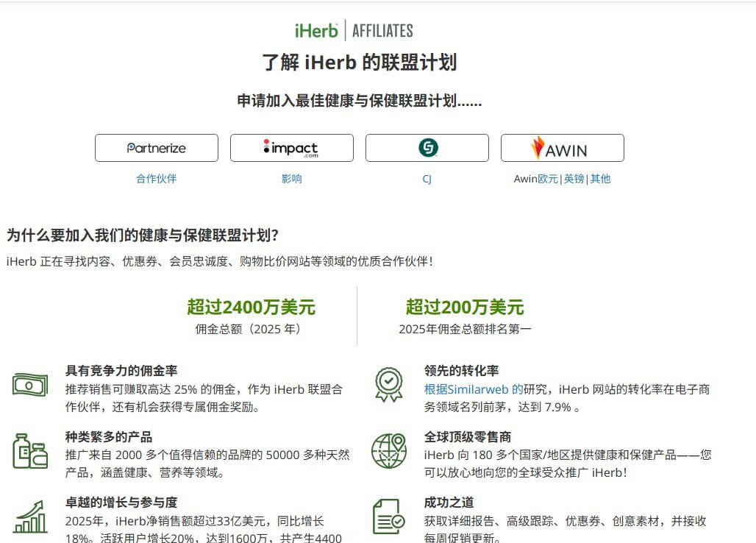Click the award ribbon badge icon
This screenshot has height=543, width=756.
[x=388, y=385]
